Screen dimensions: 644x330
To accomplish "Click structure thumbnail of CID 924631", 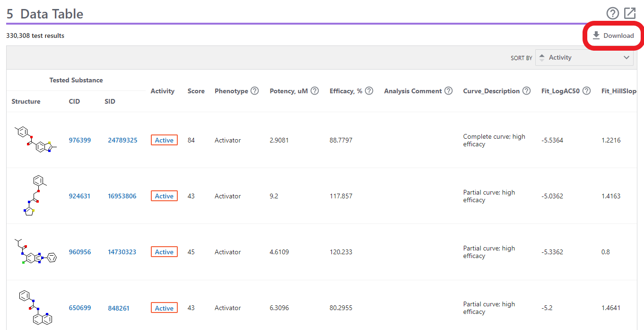I will tap(35, 196).
